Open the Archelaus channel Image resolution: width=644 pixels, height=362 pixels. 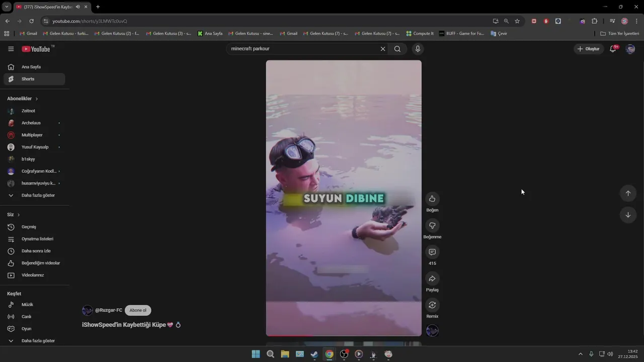[x=34, y=123]
